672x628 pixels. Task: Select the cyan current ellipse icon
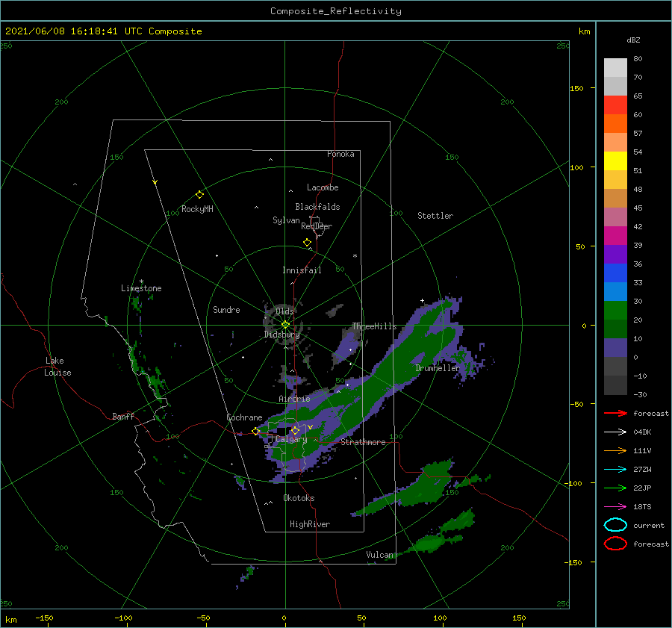(x=615, y=525)
